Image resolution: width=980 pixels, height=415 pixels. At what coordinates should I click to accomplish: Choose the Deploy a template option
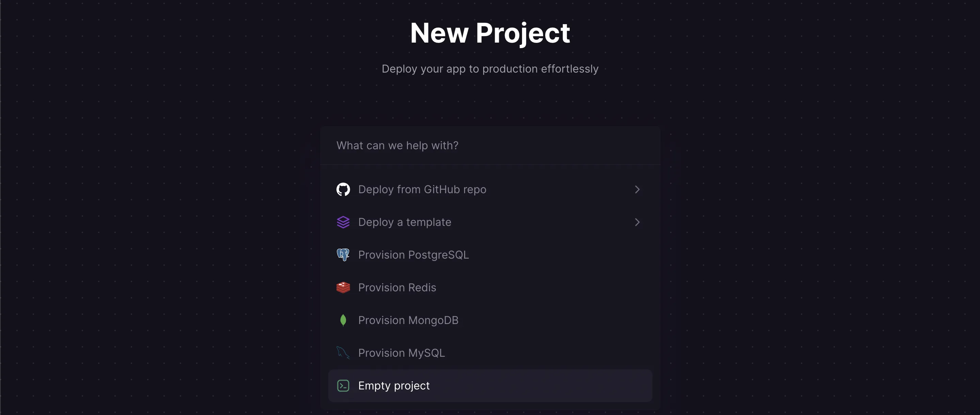pos(405,222)
